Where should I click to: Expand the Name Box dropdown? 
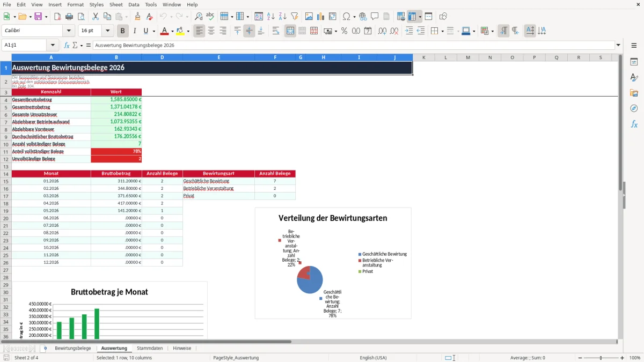click(53, 46)
